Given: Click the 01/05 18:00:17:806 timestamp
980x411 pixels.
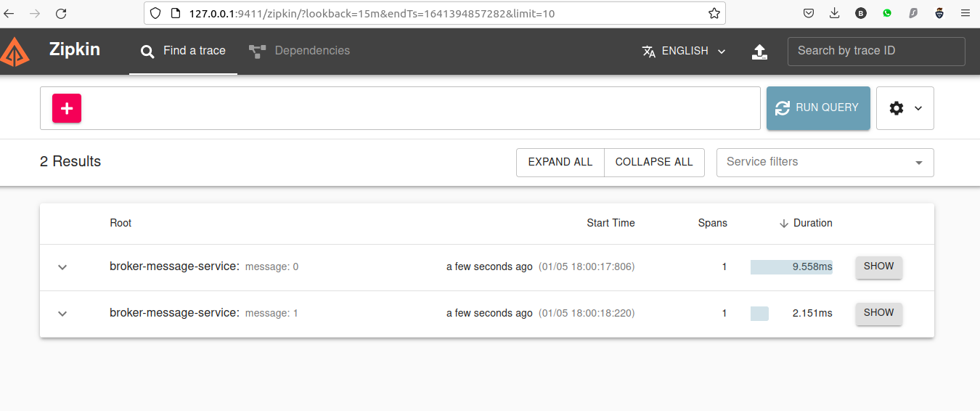Looking at the screenshot, I should point(587,267).
